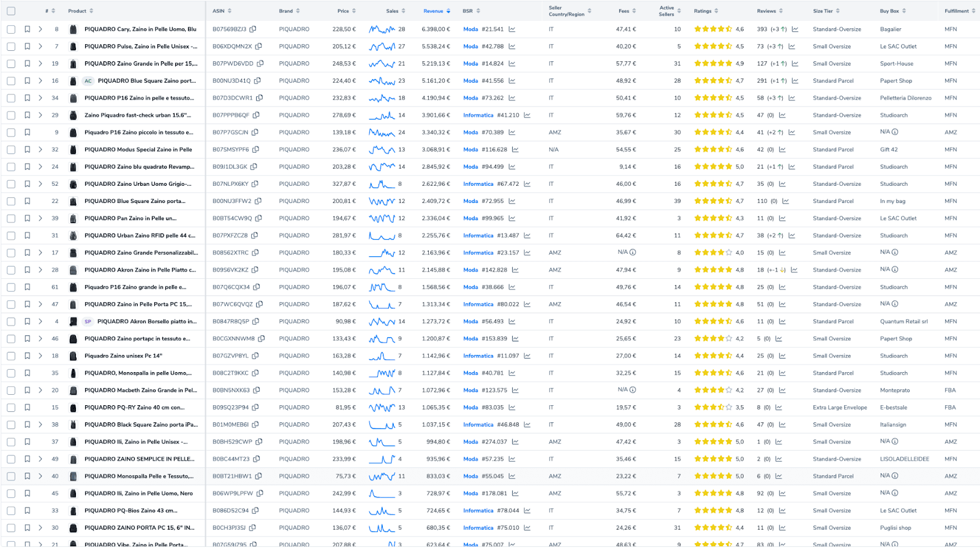Show Fees N/A info for PIQUADRO Macbeth row
Screen dimensions: 980x556
coord(633,389)
